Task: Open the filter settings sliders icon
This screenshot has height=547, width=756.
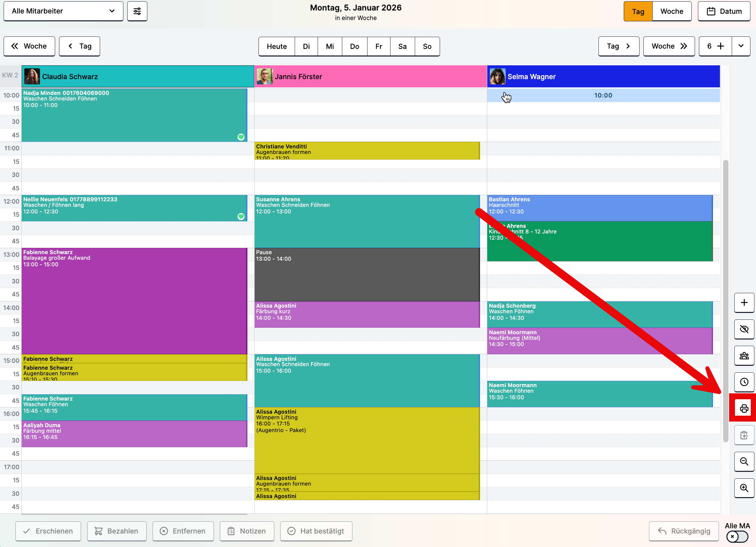Action: click(137, 11)
